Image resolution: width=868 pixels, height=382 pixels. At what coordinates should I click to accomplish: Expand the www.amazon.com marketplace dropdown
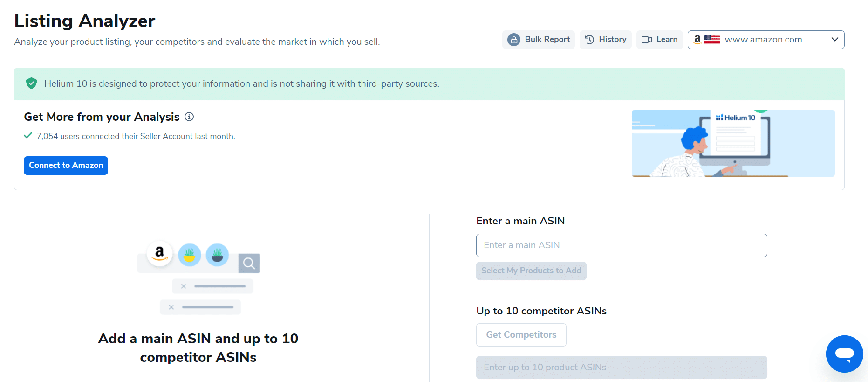pyautogui.click(x=766, y=40)
